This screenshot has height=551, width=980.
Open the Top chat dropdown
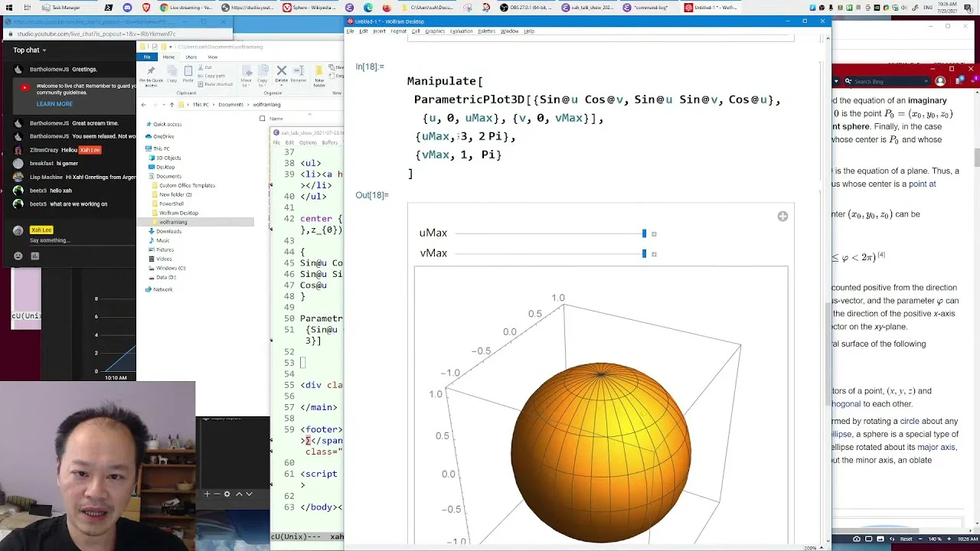30,51
